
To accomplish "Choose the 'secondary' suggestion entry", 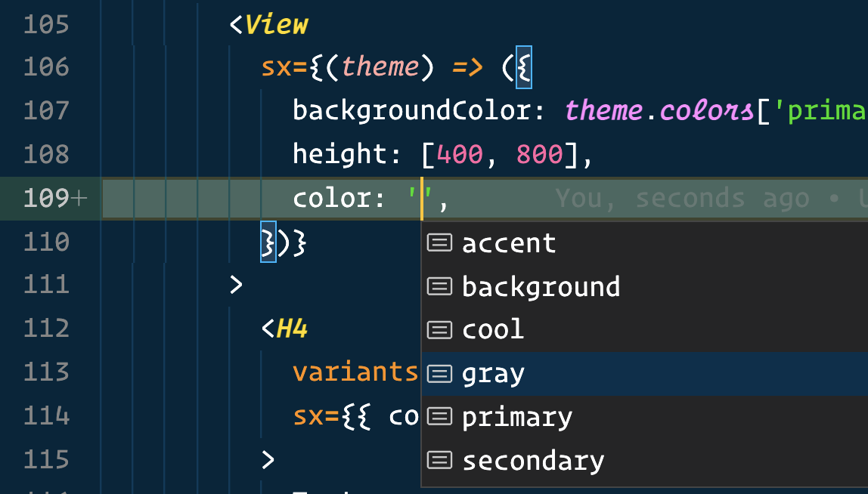I will point(645,461).
